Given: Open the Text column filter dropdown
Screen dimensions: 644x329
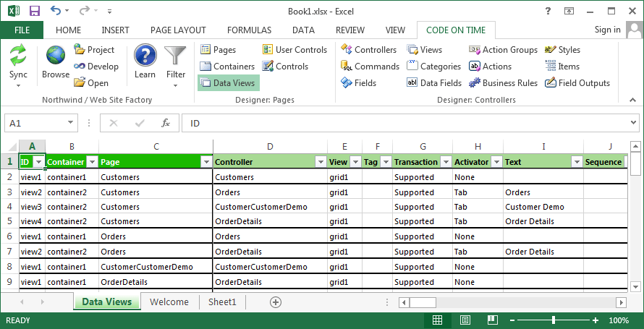Looking at the screenshot, I should pyautogui.click(x=577, y=162).
